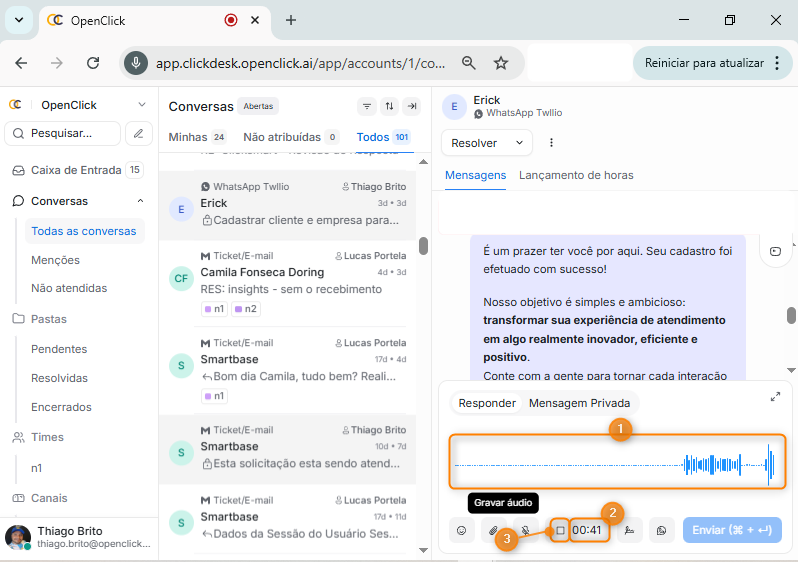Open the conversation sort options
The height and width of the screenshot is (562, 798).
pyautogui.click(x=389, y=107)
